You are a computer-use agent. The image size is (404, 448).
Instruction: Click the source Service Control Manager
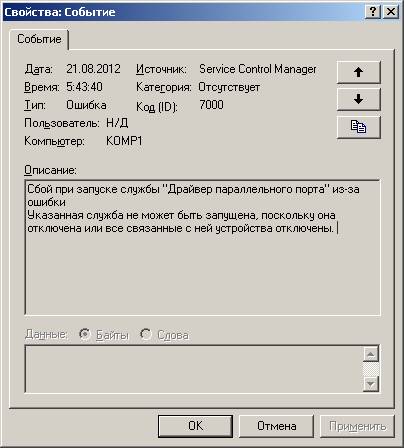(258, 69)
